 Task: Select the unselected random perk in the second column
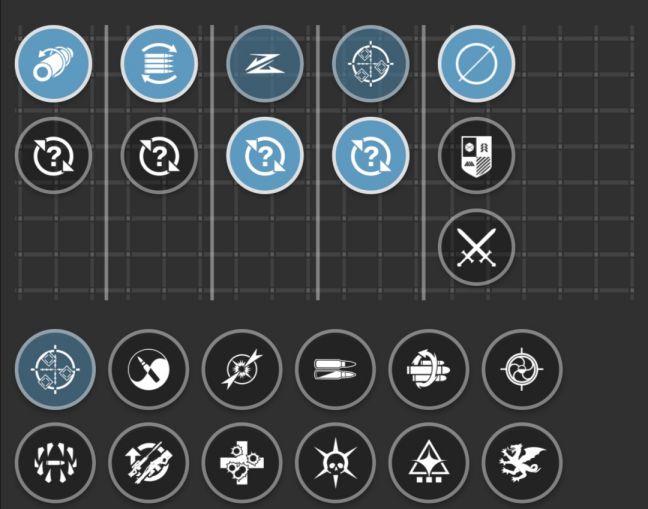(159, 155)
